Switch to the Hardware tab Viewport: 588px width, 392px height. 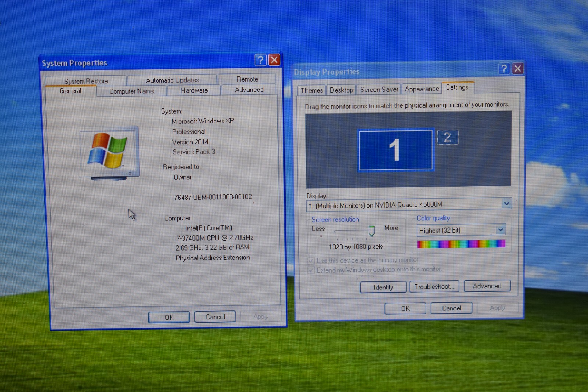tap(194, 90)
